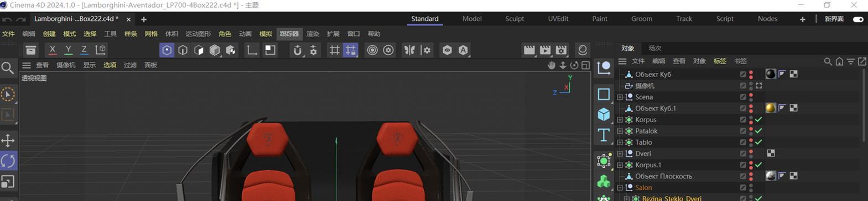Collapse the Salon object hierarchy

pos(620,188)
